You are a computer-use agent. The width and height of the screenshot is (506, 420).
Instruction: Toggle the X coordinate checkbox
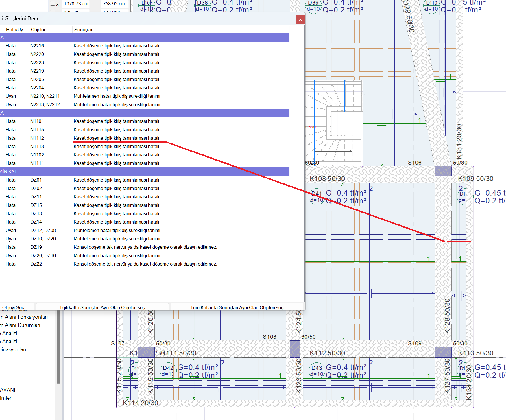53,3
